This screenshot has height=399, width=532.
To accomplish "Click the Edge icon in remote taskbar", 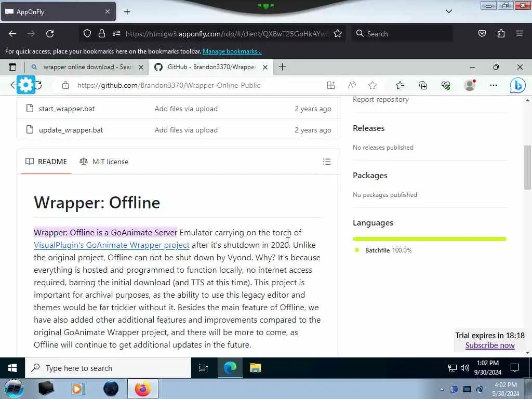I will click(x=230, y=368).
